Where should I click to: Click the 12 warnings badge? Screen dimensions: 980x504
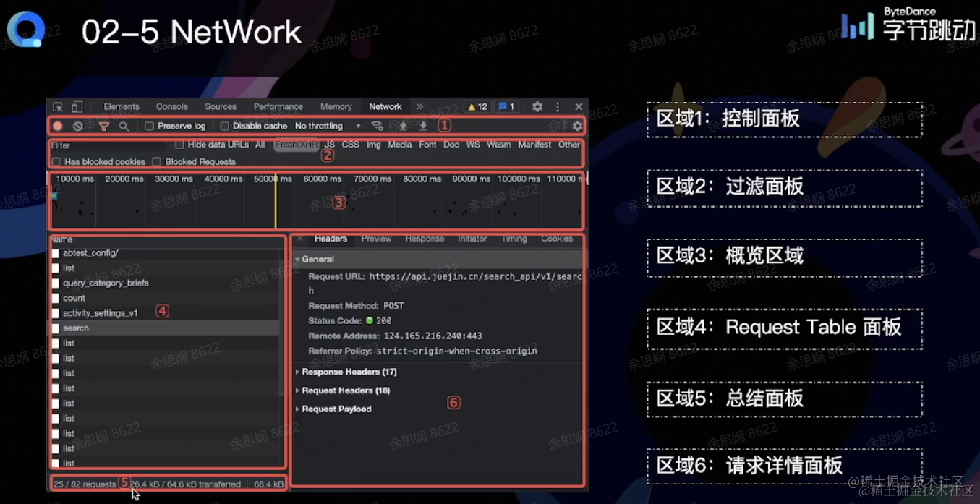tap(477, 106)
